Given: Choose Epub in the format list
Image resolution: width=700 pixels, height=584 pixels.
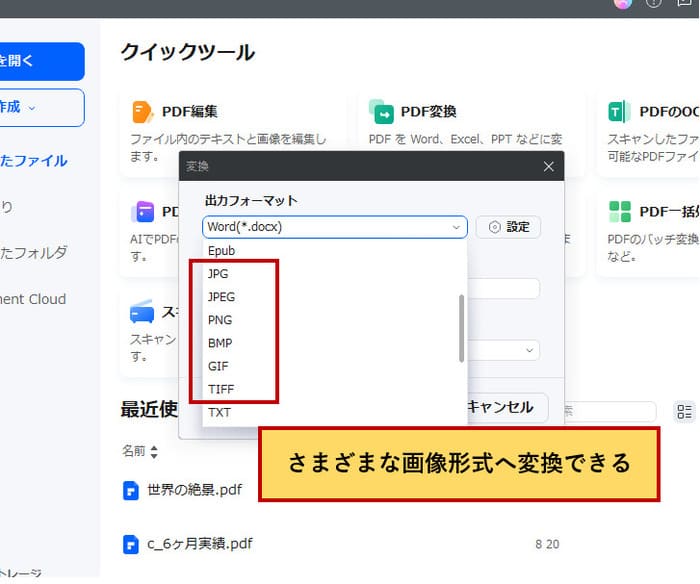Looking at the screenshot, I should coord(221,250).
